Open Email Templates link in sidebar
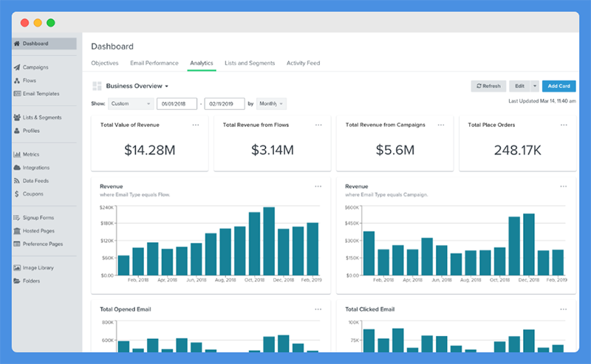This screenshot has width=591, height=364. click(x=41, y=94)
